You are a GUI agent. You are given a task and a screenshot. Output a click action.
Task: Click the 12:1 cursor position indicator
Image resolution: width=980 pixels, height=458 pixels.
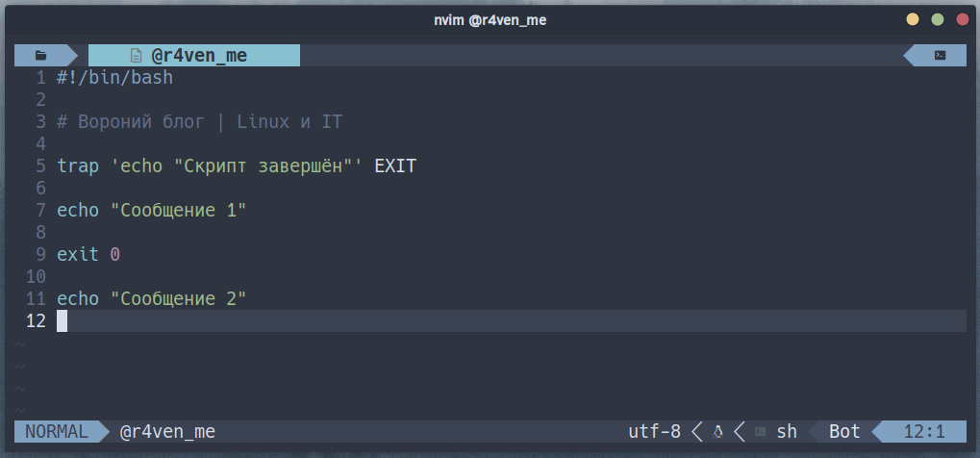coord(924,432)
